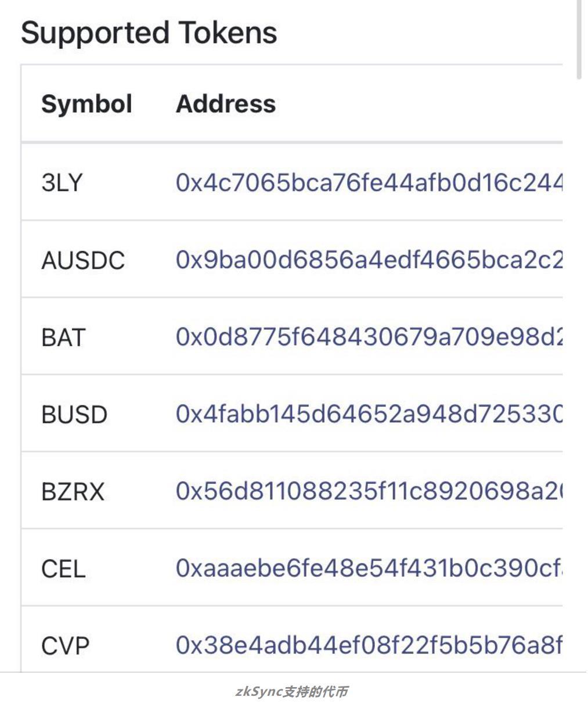Screen dimensions: 588x708
Task: Click the Symbol column header
Action: pos(86,104)
